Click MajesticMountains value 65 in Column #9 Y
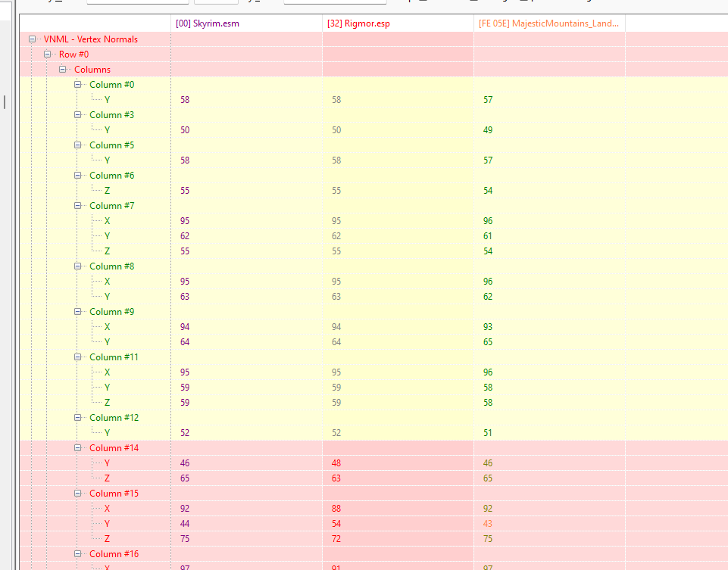This screenshot has width=728, height=570. pos(488,342)
